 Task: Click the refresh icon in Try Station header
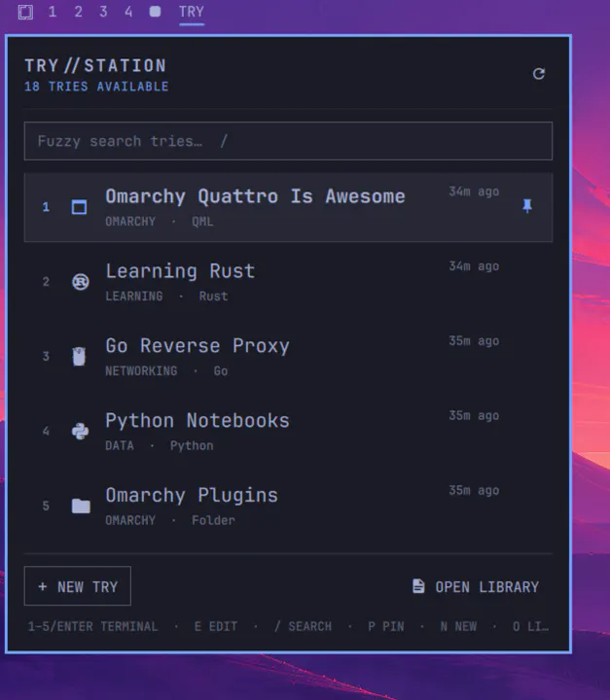point(539,74)
